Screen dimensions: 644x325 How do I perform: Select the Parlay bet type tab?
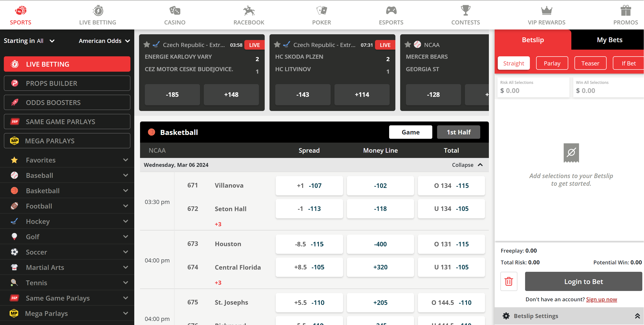point(552,63)
